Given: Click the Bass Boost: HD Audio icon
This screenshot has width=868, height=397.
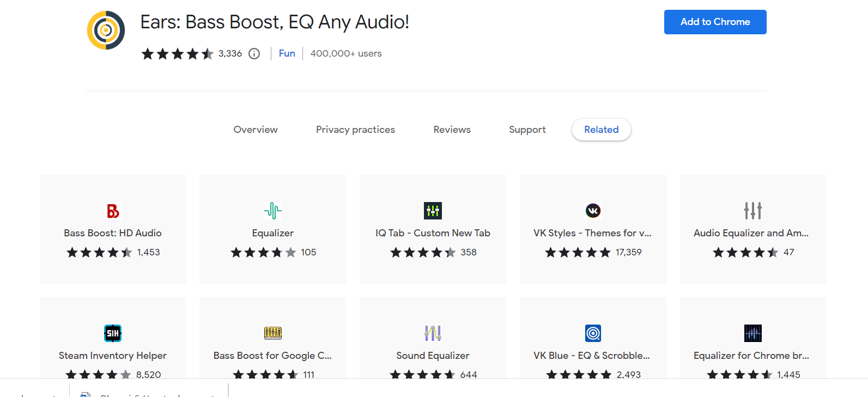Looking at the screenshot, I should 113,211.
